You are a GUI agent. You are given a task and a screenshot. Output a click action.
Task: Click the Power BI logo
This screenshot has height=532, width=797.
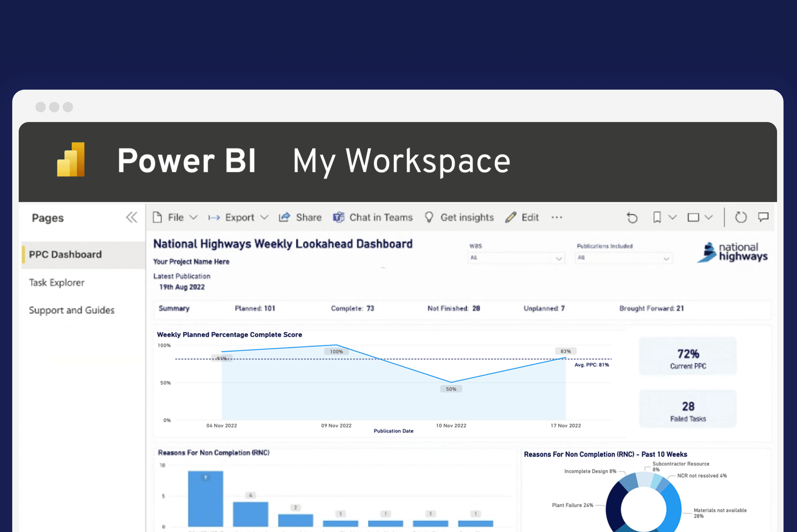point(71,160)
